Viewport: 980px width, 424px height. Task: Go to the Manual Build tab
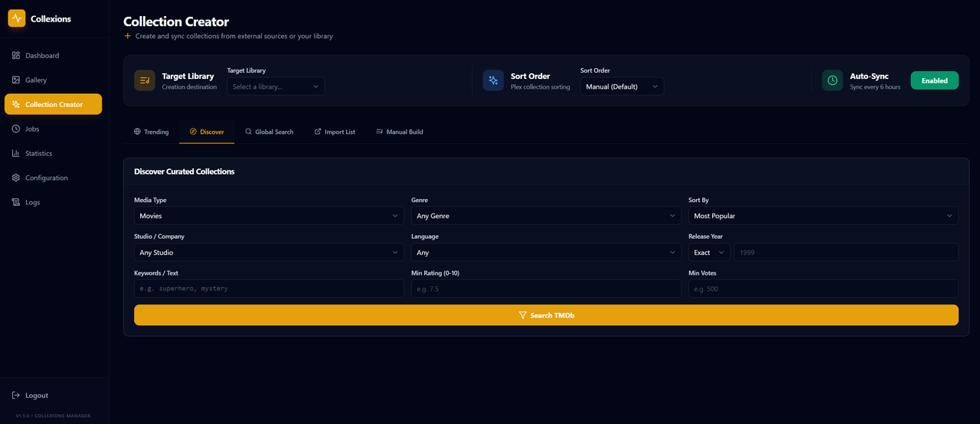point(400,132)
